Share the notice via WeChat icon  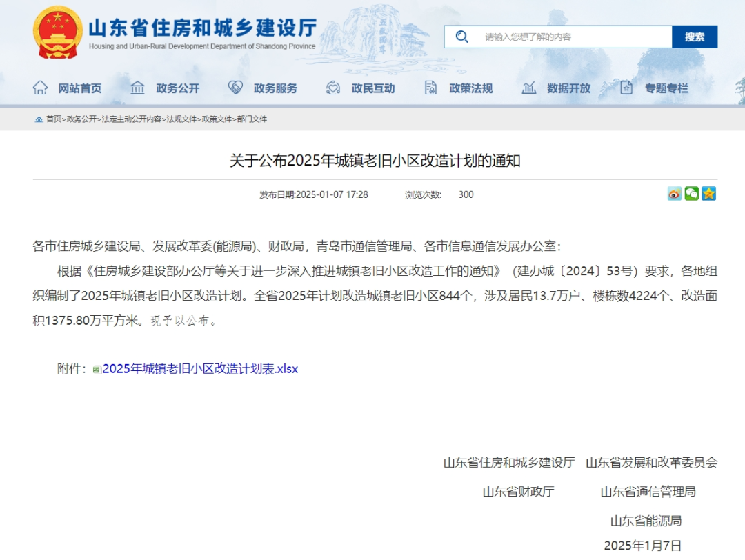tap(691, 194)
